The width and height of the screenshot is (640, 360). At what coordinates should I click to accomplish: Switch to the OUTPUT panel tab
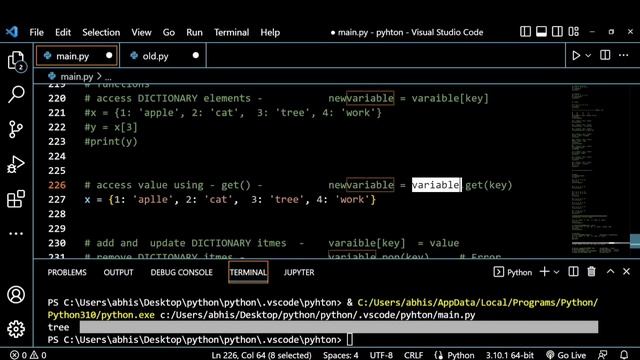tap(118, 272)
